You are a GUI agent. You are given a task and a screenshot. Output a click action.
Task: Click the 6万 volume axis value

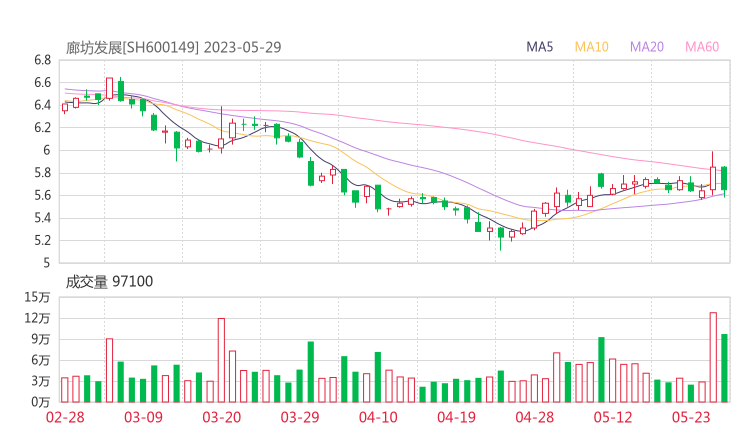[x=41, y=360]
